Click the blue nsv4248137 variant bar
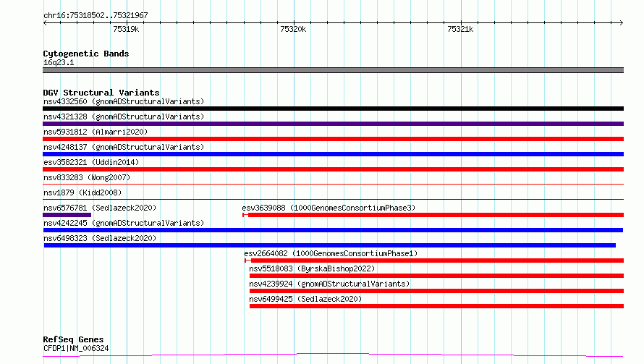 [333, 154]
